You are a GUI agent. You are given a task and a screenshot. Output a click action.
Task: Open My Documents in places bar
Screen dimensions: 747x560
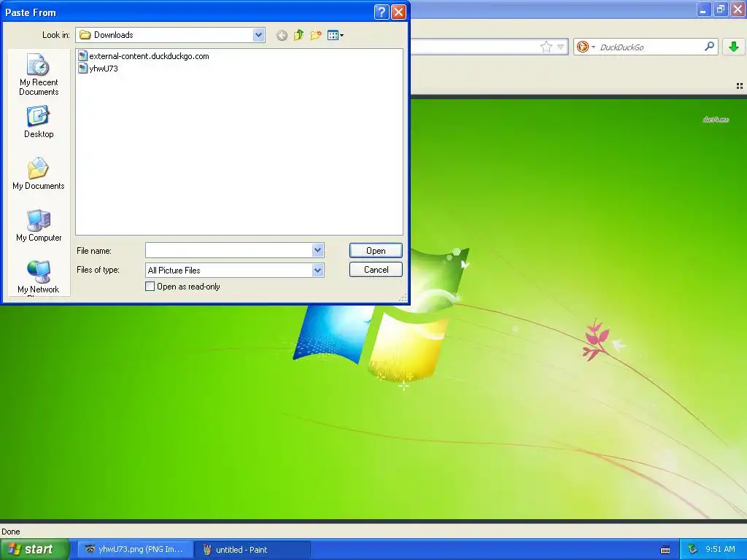[39, 174]
